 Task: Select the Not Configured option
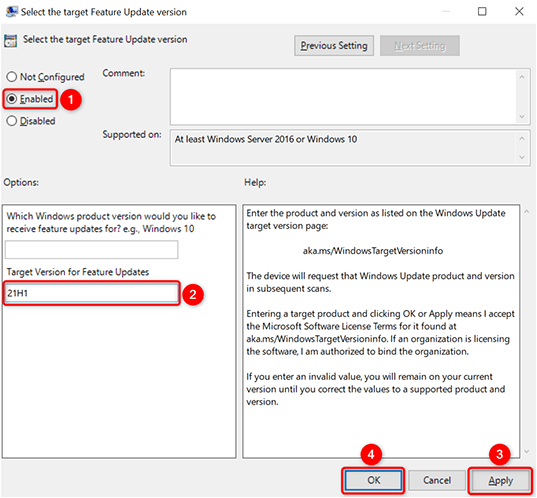tap(45, 77)
